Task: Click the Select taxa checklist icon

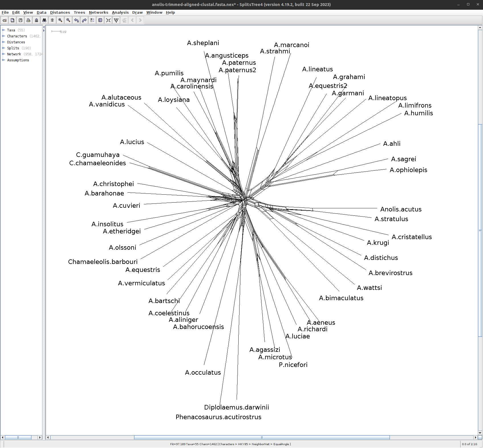Action: 92,20
